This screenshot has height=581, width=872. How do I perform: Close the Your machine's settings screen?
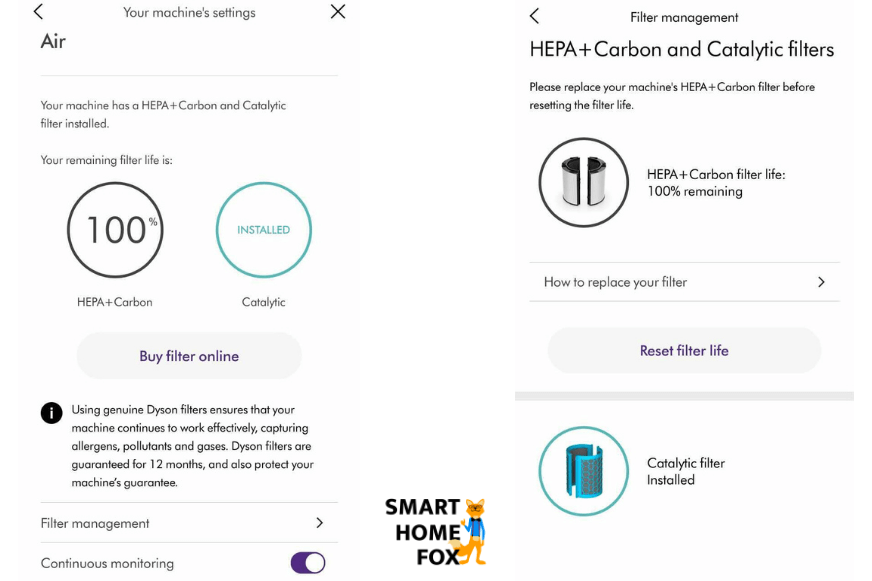pos(337,12)
